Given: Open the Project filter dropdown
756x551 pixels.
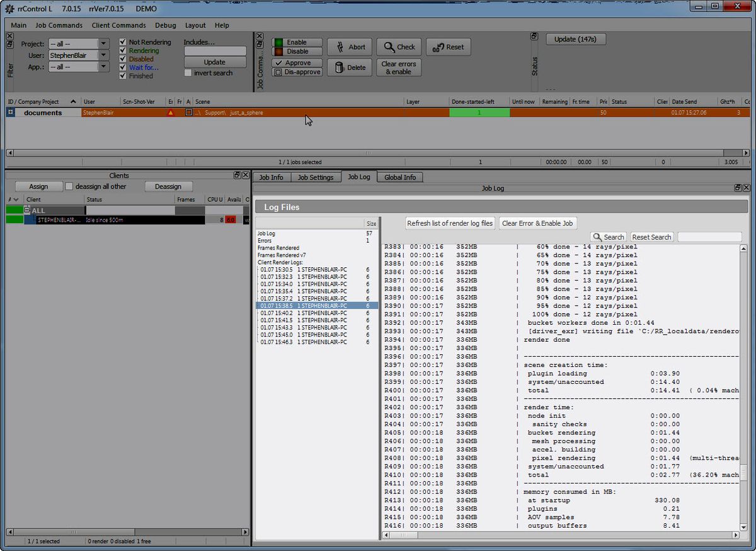Looking at the screenshot, I should (x=103, y=44).
